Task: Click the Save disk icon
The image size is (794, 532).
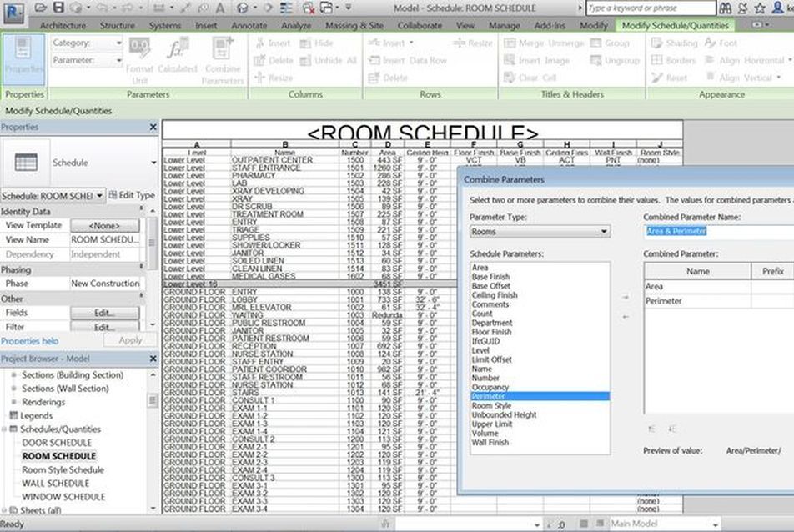Action: pyautogui.click(x=58, y=8)
